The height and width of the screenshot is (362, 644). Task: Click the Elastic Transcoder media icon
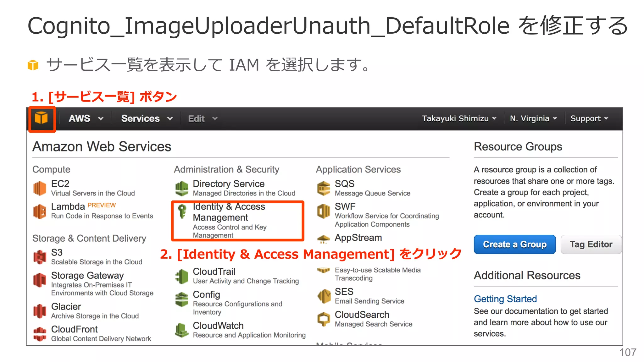click(x=324, y=270)
